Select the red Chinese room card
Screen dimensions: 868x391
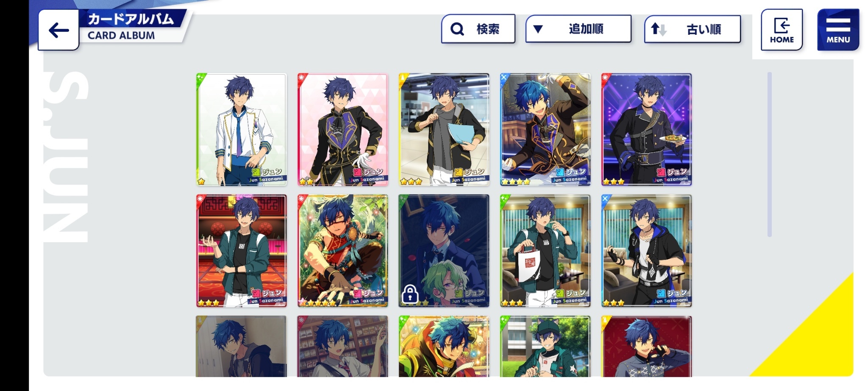241,251
